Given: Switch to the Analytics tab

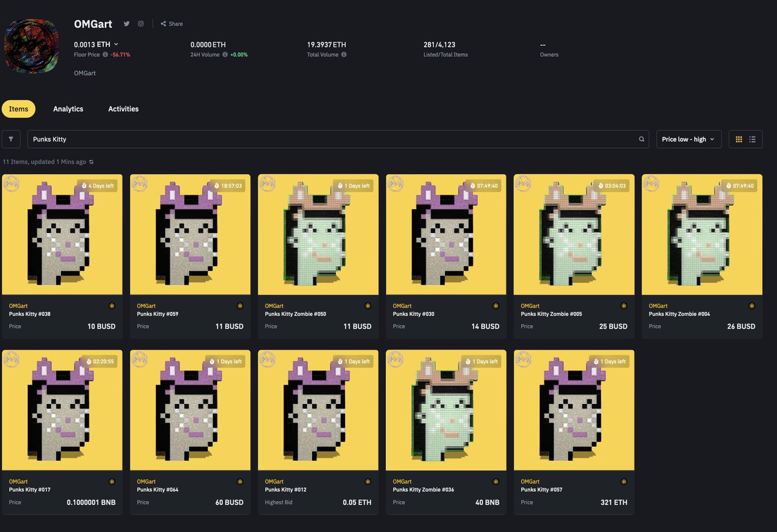Looking at the screenshot, I should [68, 109].
